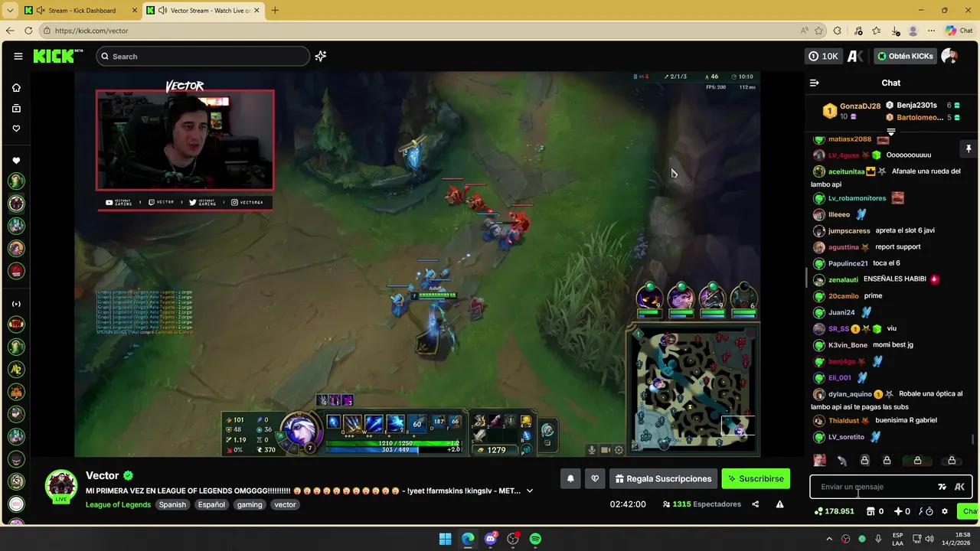
Task: Open Edge settings and more menu
Action: (x=931, y=31)
